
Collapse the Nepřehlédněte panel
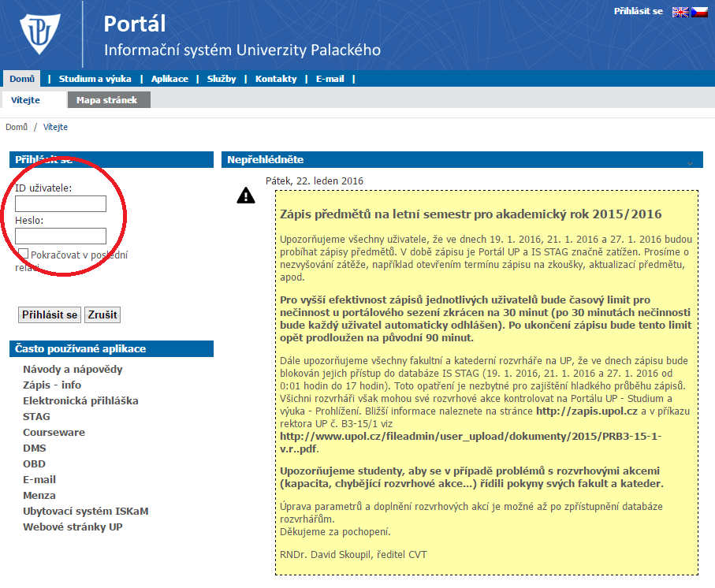point(690,161)
